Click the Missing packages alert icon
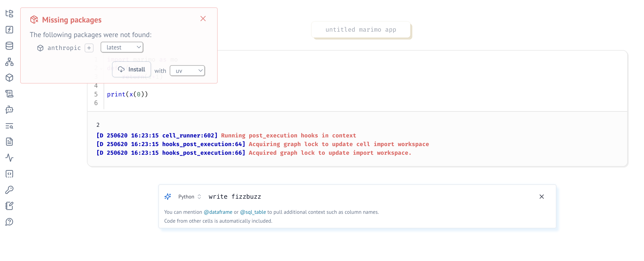 pos(34,20)
